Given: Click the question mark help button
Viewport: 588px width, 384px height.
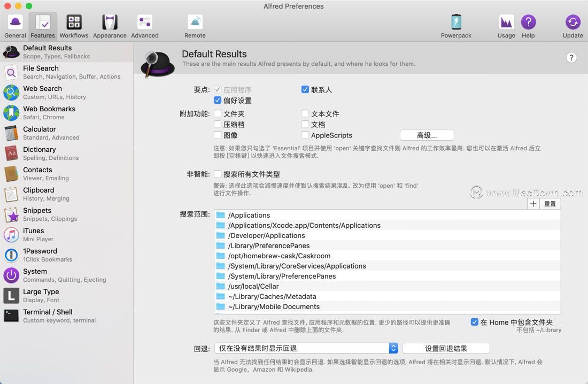Looking at the screenshot, I should (571, 58).
